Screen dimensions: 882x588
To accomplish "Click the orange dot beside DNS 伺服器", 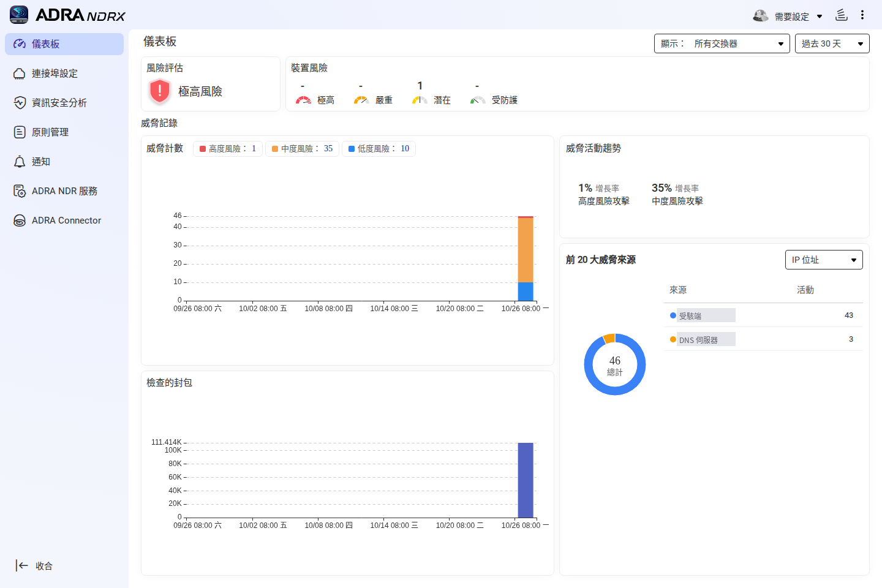I will tap(673, 339).
